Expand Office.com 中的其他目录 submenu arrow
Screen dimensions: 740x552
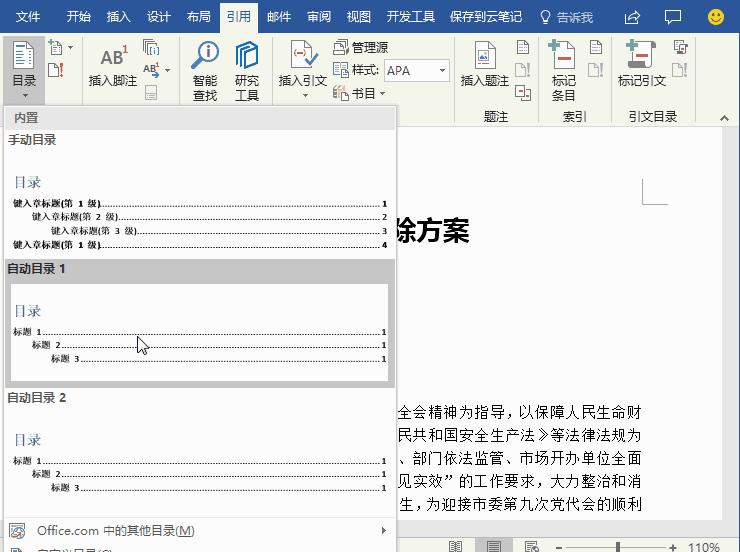click(x=384, y=530)
